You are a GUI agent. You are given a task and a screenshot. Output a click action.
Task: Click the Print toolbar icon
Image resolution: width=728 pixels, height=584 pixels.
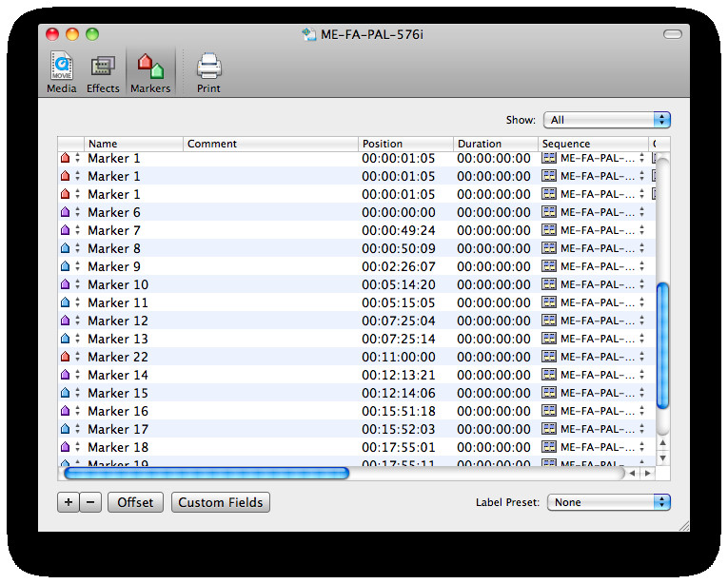click(208, 72)
